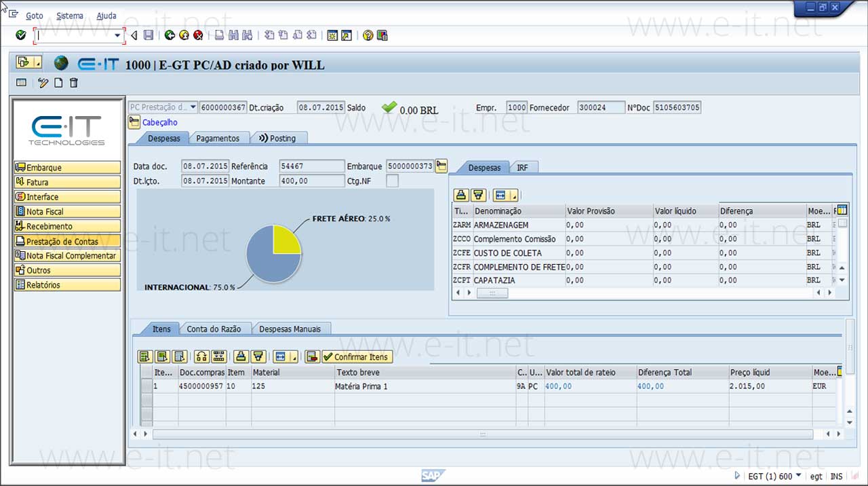Open the Ajuda menu
Image resolution: width=868 pixels, height=486 pixels.
pyautogui.click(x=106, y=16)
